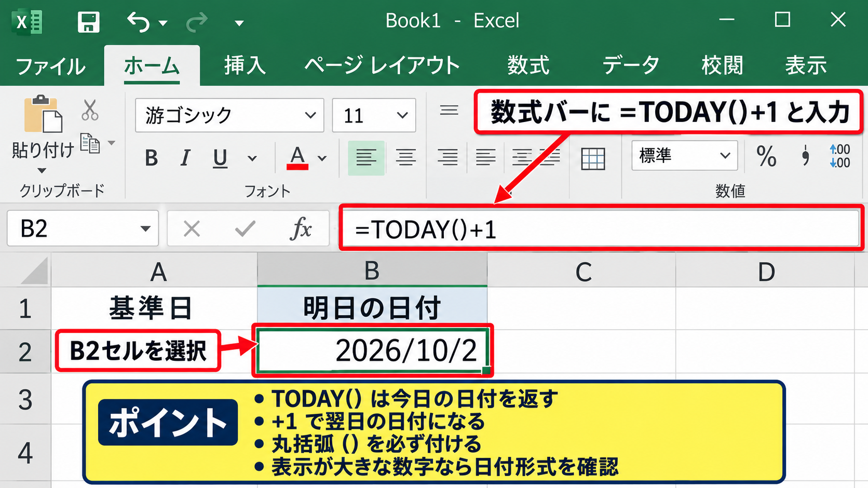Apply percent style format

tap(766, 156)
